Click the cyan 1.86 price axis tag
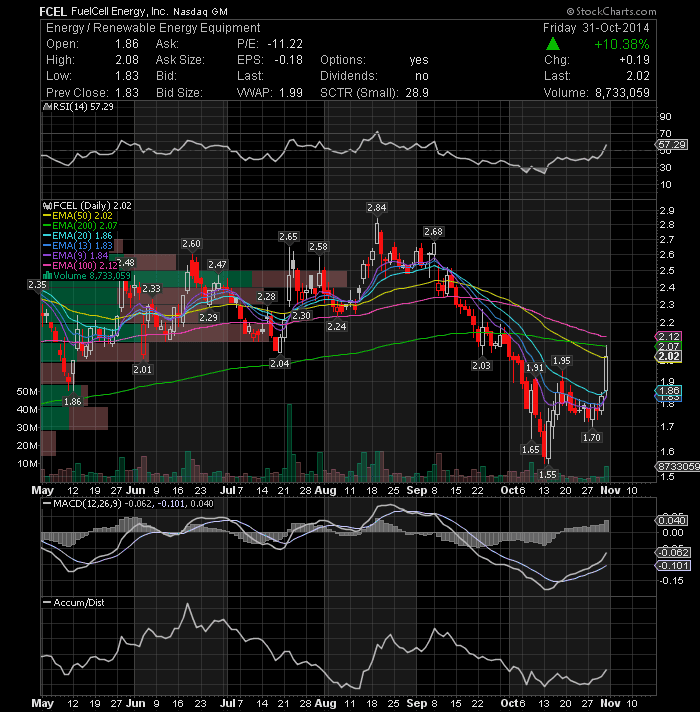700x712 pixels. point(669,391)
